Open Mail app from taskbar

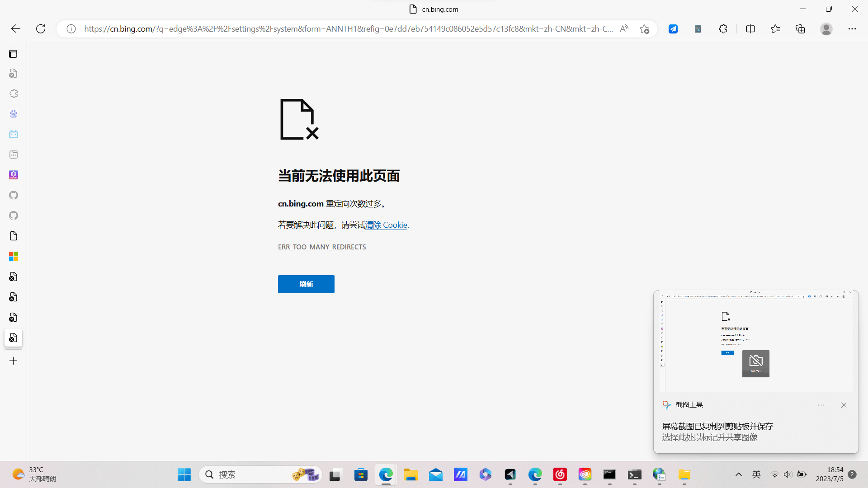pos(436,475)
